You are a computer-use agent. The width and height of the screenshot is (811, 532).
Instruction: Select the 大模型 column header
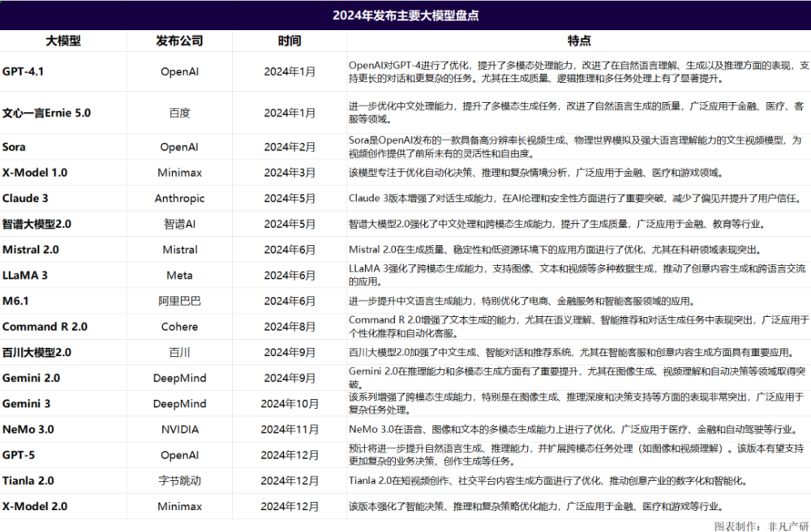pyautogui.click(x=63, y=41)
